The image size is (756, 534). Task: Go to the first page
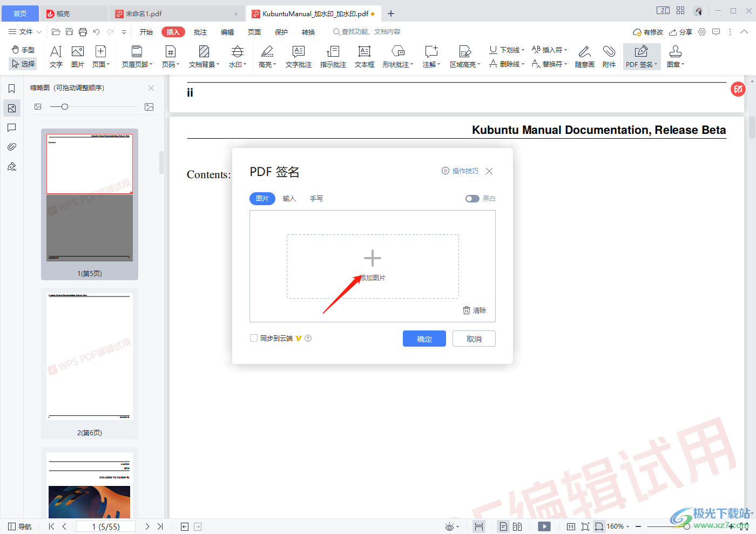pyautogui.click(x=51, y=526)
